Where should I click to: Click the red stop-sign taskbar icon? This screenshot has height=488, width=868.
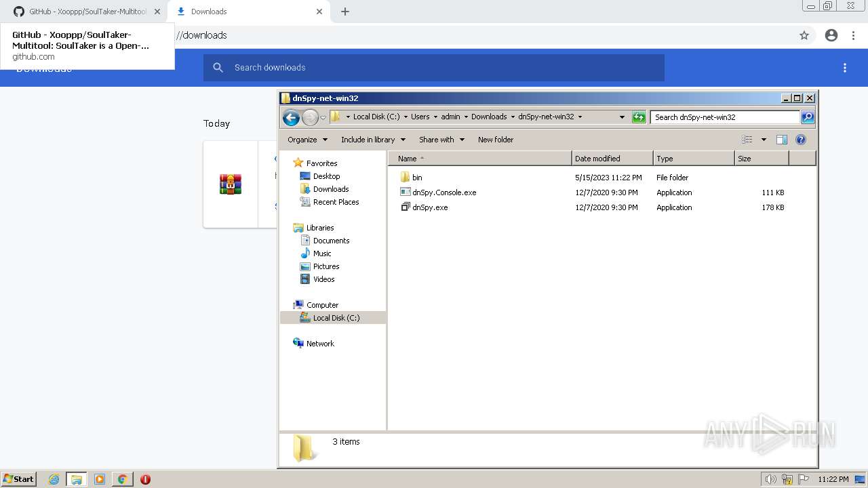pos(145,479)
